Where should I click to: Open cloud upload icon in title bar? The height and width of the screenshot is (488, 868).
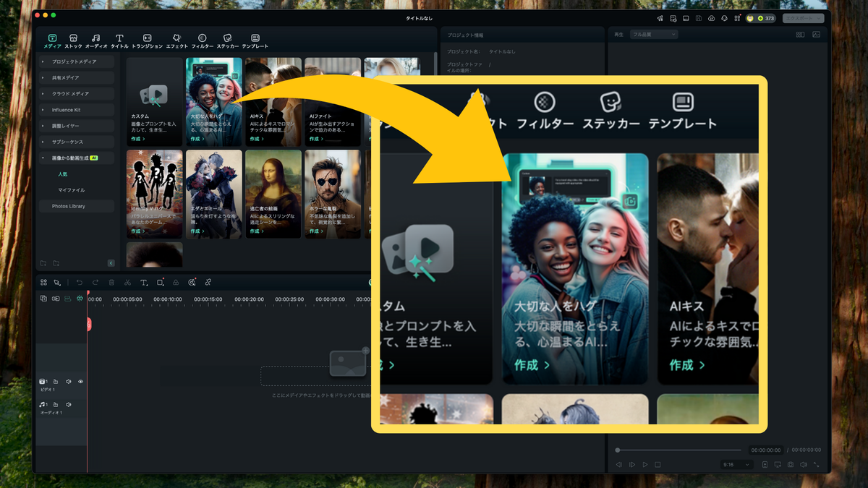[x=711, y=18]
